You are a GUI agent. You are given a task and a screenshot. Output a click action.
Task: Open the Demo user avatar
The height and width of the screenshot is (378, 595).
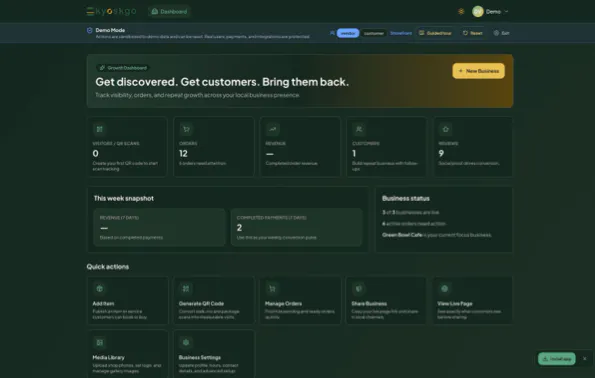477,11
